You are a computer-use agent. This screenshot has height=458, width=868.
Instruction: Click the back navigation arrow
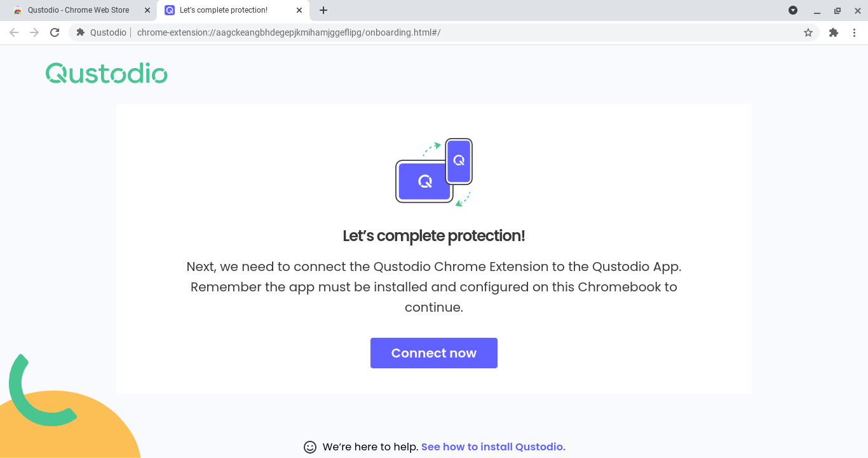[13, 32]
